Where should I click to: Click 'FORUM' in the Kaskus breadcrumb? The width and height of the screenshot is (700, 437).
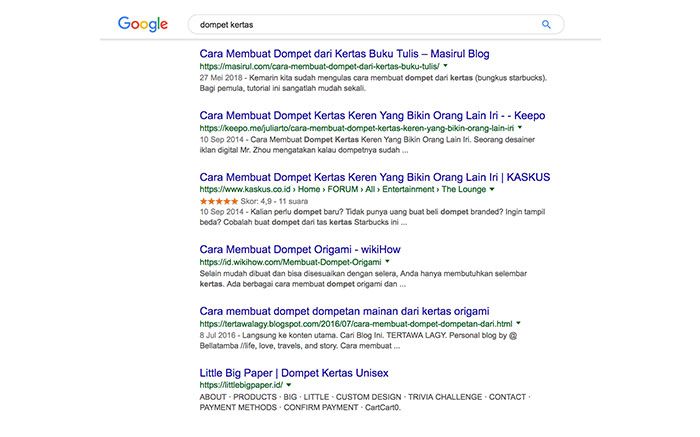pos(342,189)
